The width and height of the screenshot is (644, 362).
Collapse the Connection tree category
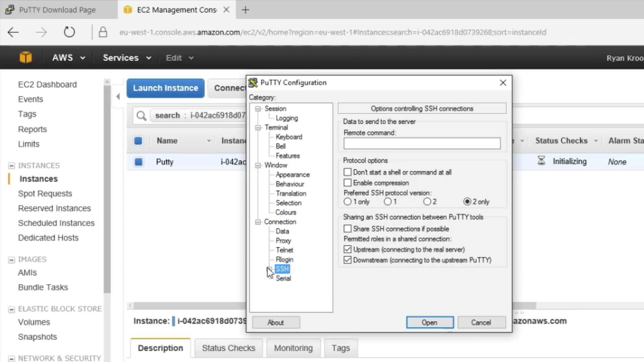tap(258, 222)
